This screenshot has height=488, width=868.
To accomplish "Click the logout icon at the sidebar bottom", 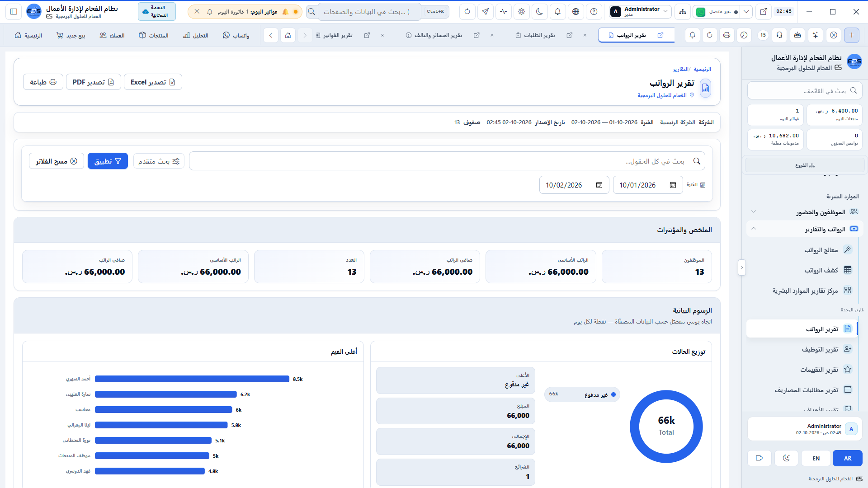I will click(759, 458).
